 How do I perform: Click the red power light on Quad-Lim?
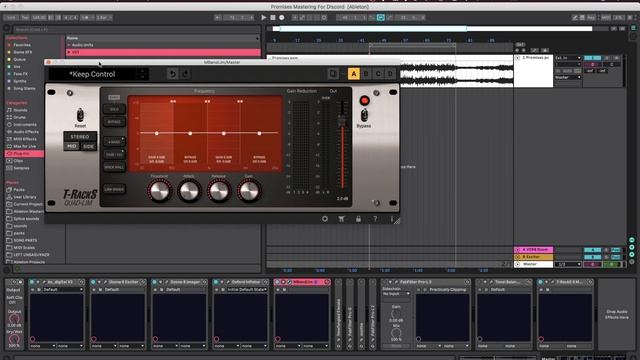[364, 100]
